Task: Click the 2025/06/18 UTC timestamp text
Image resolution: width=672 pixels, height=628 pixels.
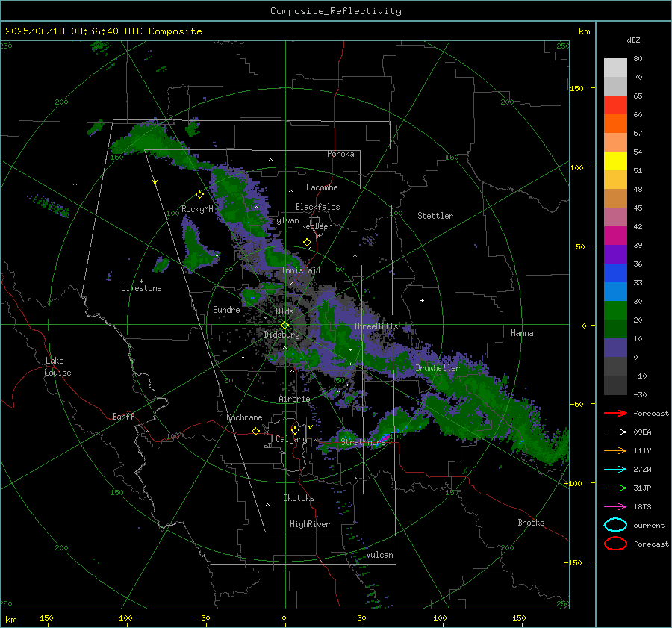Action: tap(104, 31)
